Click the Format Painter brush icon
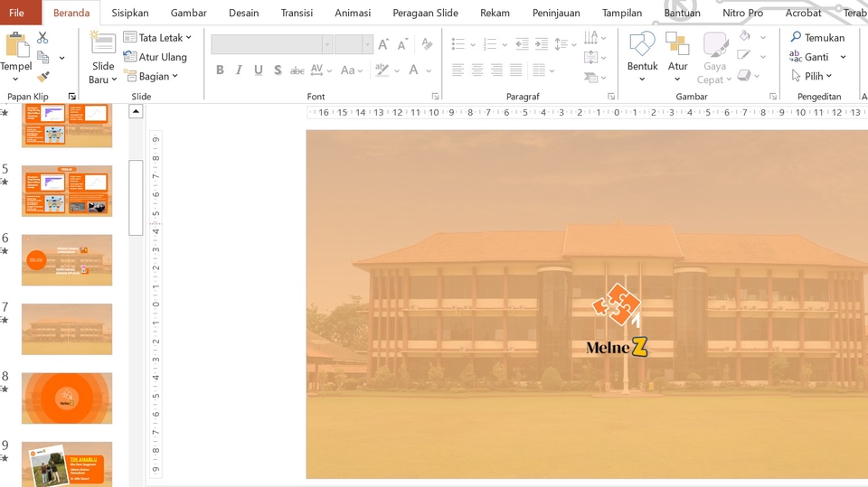The image size is (868, 487). pos(42,77)
